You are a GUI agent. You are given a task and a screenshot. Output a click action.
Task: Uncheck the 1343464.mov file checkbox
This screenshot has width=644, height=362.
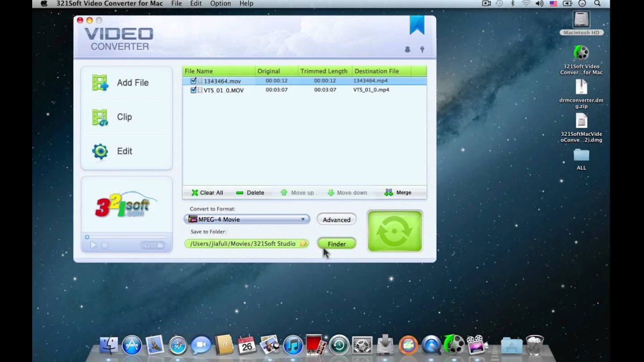coord(193,81)
